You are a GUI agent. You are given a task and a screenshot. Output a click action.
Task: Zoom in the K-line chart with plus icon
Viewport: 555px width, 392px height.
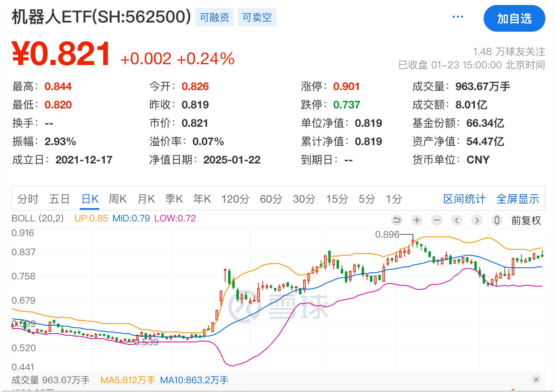tap(417, 220)
